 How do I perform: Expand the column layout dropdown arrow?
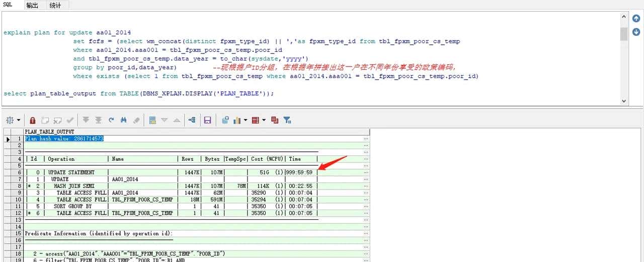coord(264,120)
